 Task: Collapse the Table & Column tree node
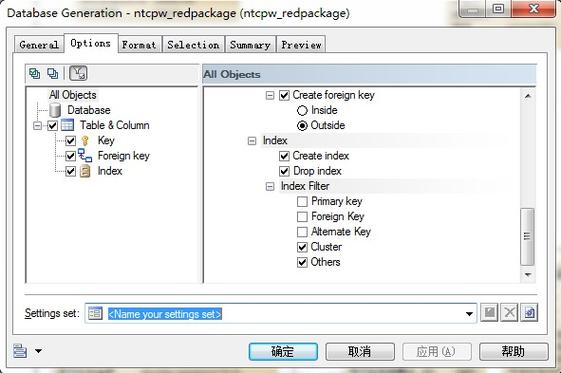(37, 126)
